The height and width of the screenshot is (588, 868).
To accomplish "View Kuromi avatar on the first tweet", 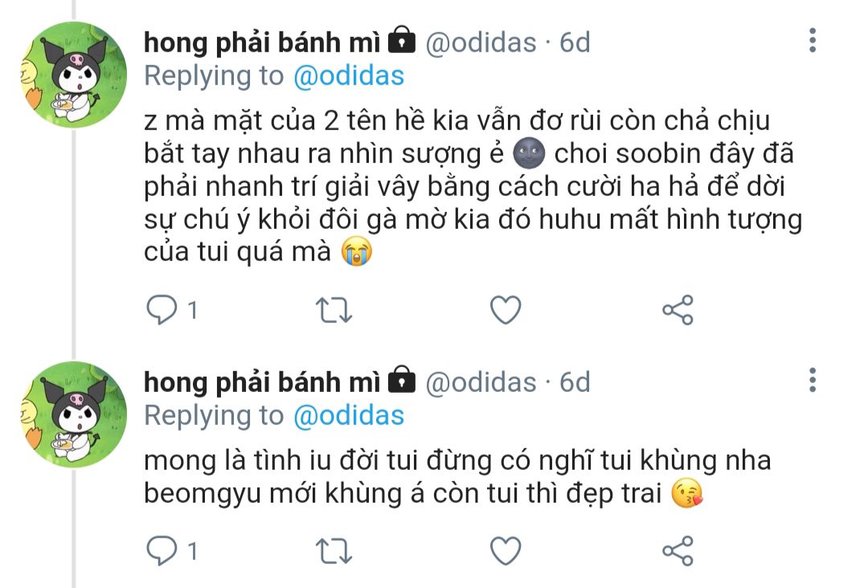I will click(74, 75).
